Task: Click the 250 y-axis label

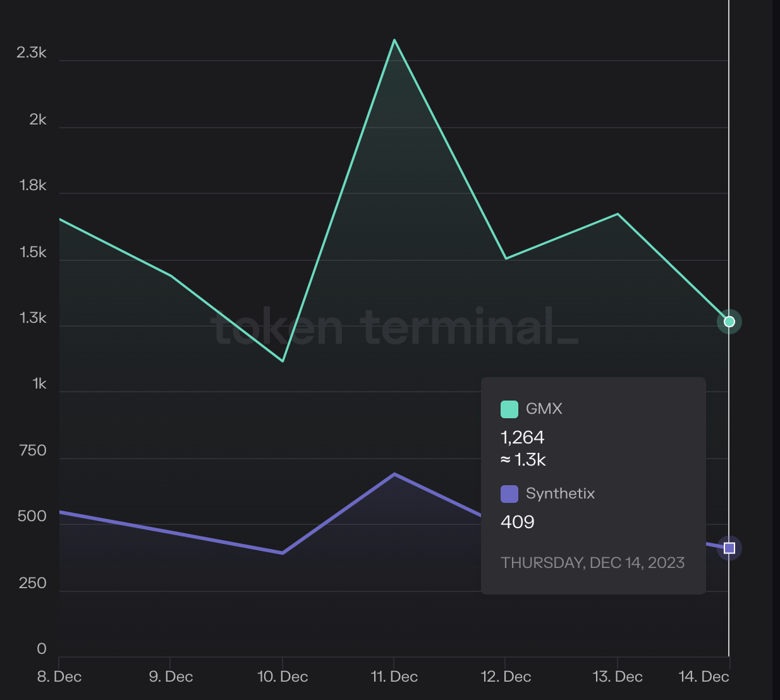Action: click(x=33, y=583)
